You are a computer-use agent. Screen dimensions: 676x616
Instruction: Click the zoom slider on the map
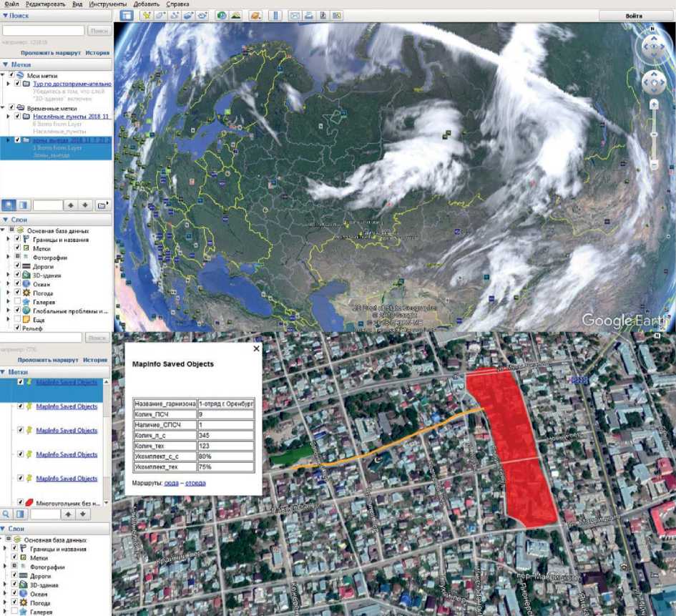click(654, 135)
